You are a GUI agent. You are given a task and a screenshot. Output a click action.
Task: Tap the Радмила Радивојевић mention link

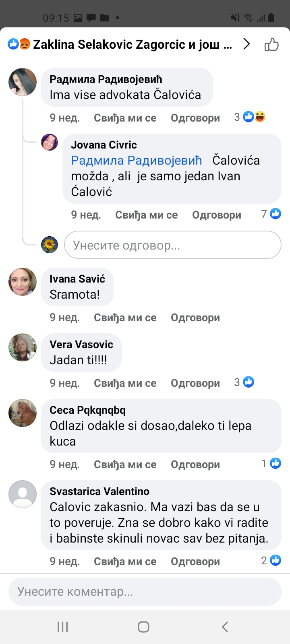(x=136, y=160)
